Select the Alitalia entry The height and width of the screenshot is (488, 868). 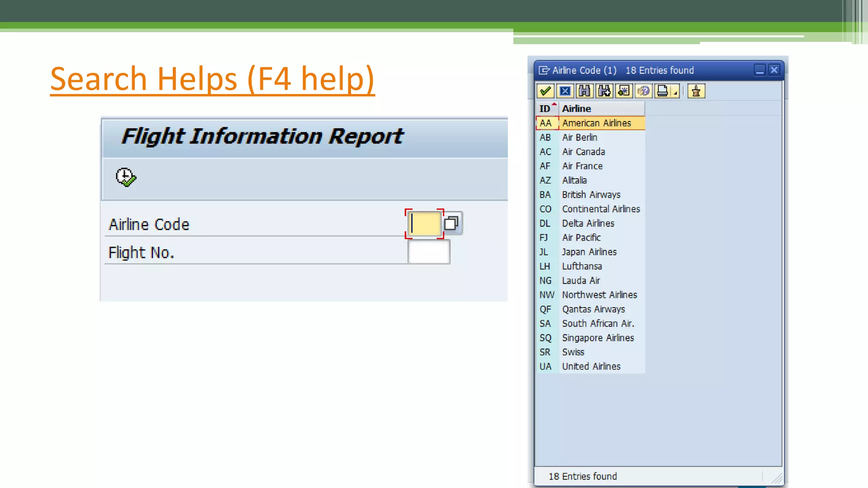pyautogui.click(x=590, y=180)
